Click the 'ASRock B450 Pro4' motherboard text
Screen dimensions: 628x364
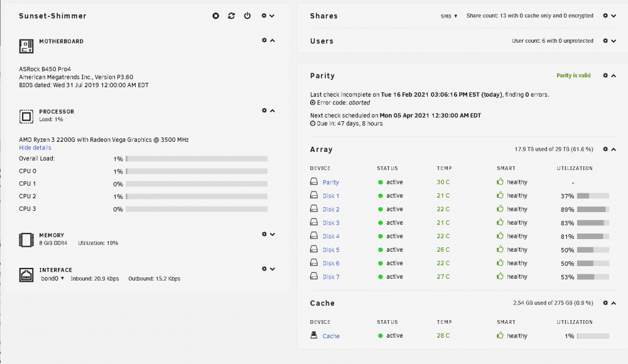coord(45,69)
